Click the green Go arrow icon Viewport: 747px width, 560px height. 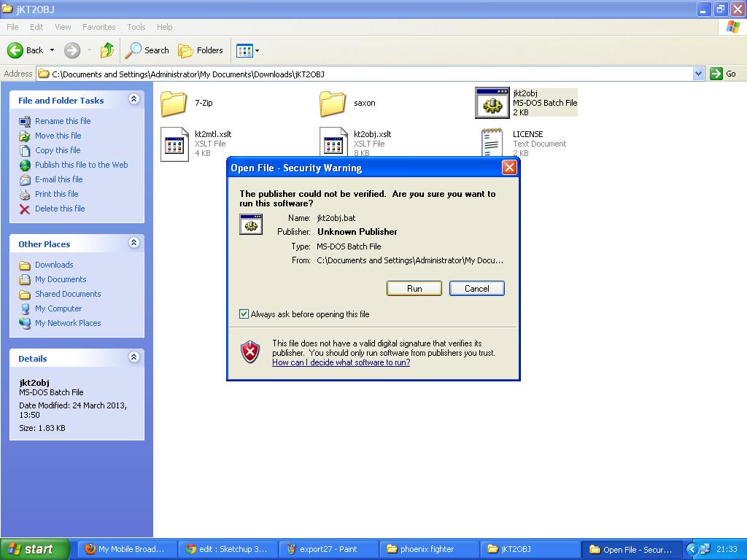point(716,74)
